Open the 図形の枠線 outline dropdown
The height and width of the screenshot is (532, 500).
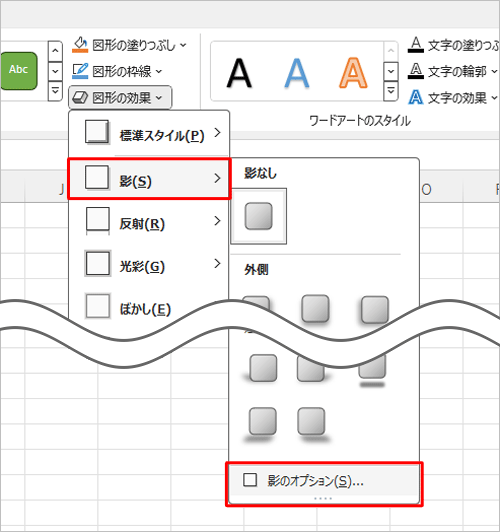point(117,71)
